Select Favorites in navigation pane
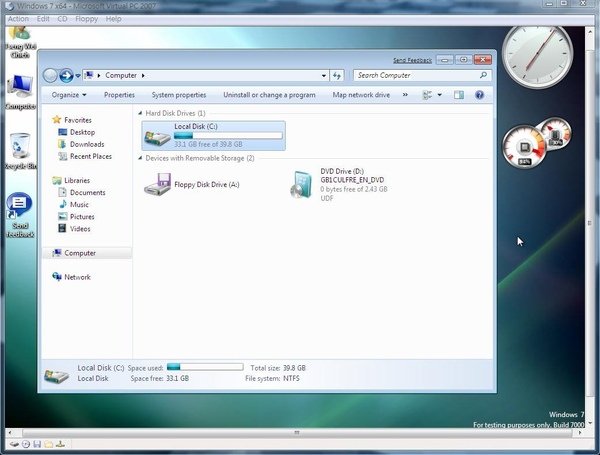600x455 pixels. tap(78, 120)
